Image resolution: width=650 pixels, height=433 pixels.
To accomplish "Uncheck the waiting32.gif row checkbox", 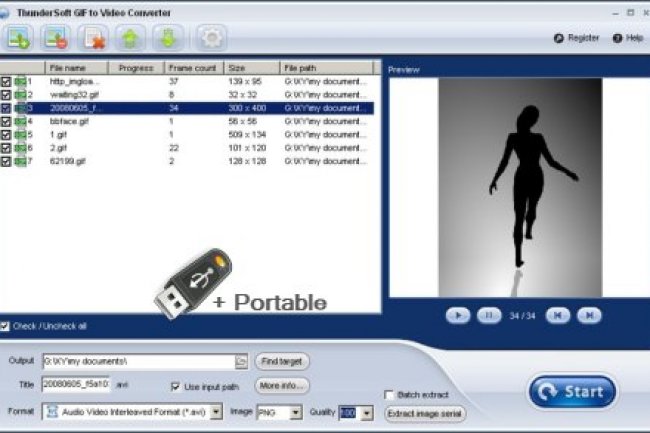I will click(6, 94).
